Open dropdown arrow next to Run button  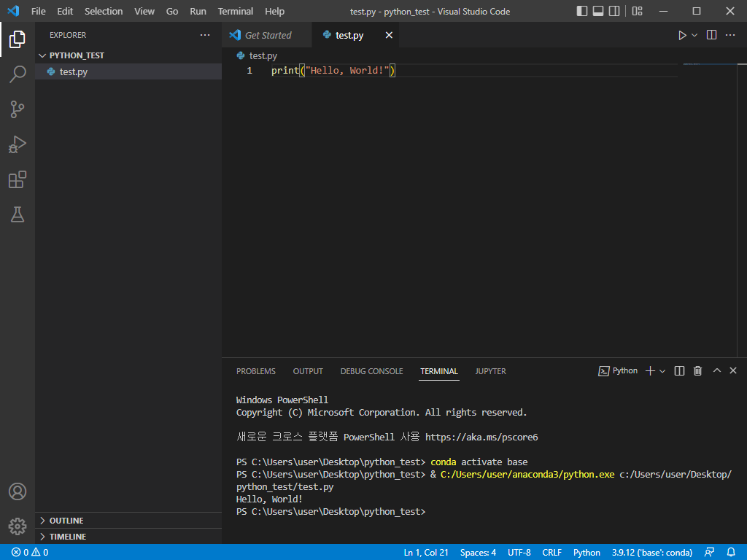coord(694,35)
